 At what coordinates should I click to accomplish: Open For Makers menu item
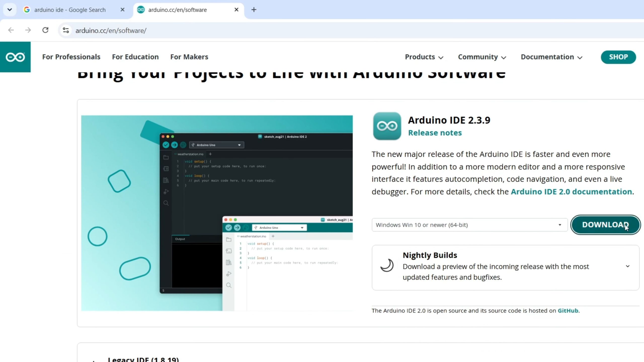189,57
